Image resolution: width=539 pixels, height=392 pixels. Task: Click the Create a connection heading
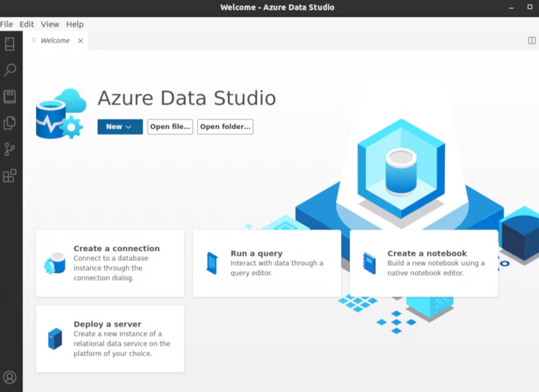(117, 248)
